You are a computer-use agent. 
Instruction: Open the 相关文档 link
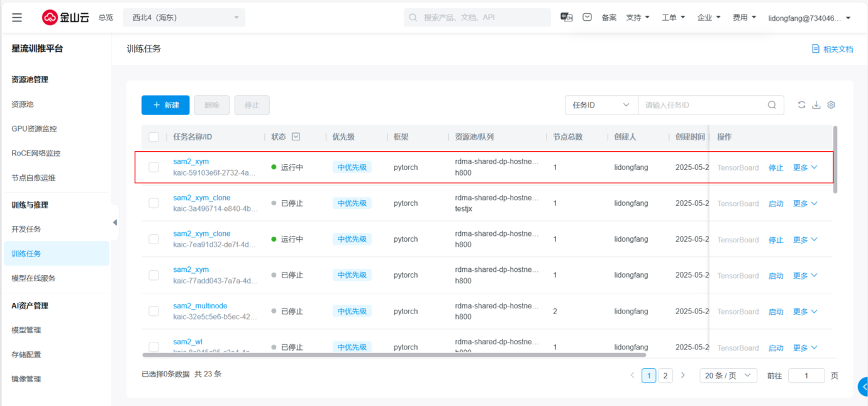(832, 48)
